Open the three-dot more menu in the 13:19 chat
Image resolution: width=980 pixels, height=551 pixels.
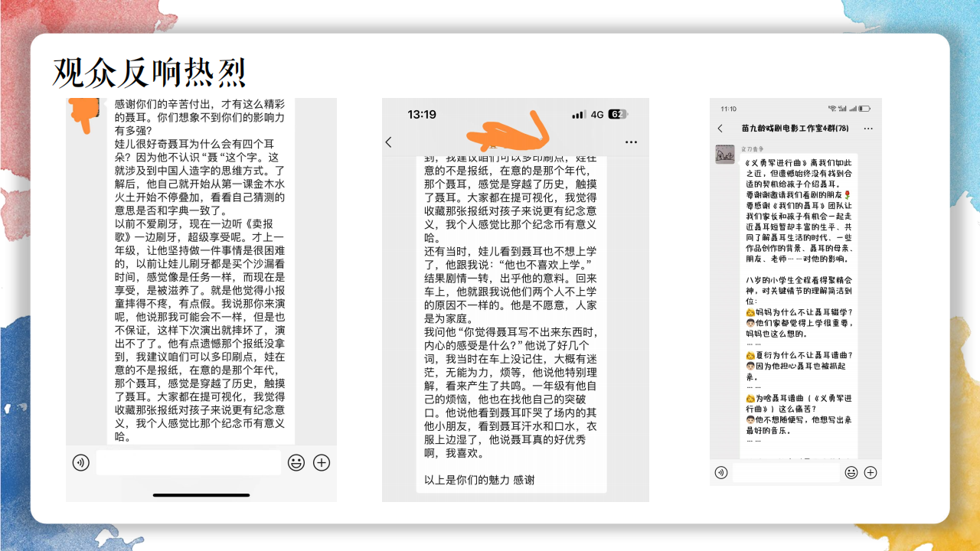point(631,142)
